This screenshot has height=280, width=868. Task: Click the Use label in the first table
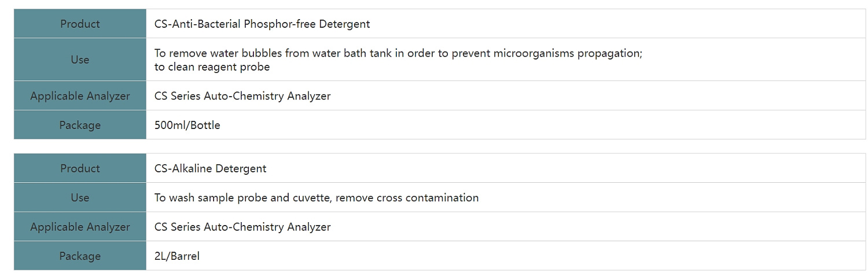80,60
